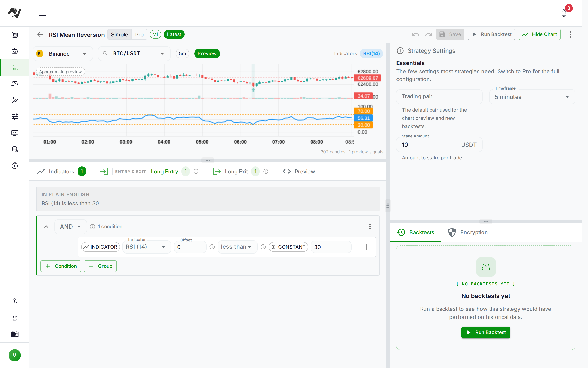Click the Latest version badge
Viewport: 588px width, 368px height.
click(174, 34)
